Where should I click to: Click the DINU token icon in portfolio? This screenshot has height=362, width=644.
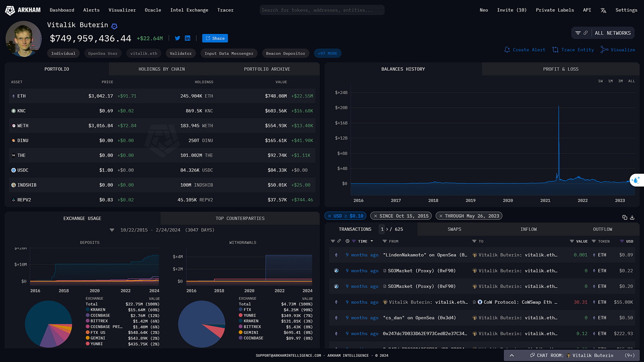click(13, 141)
